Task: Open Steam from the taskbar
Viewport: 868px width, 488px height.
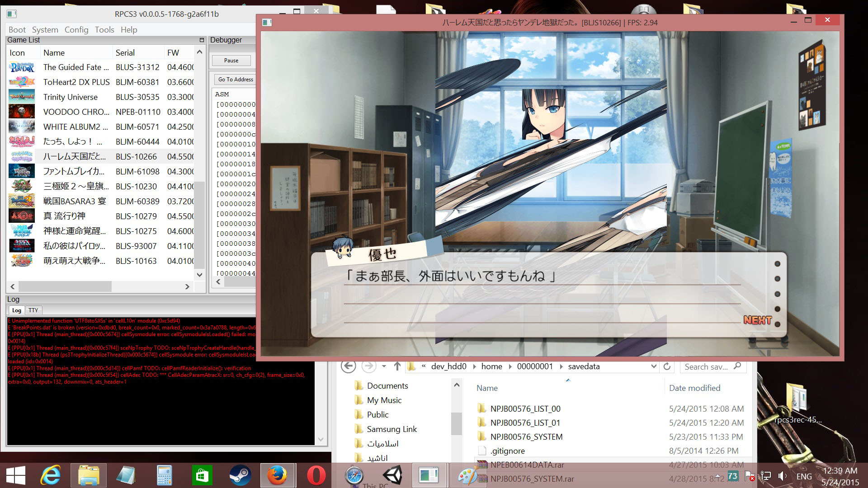Action: pos(240,475)
